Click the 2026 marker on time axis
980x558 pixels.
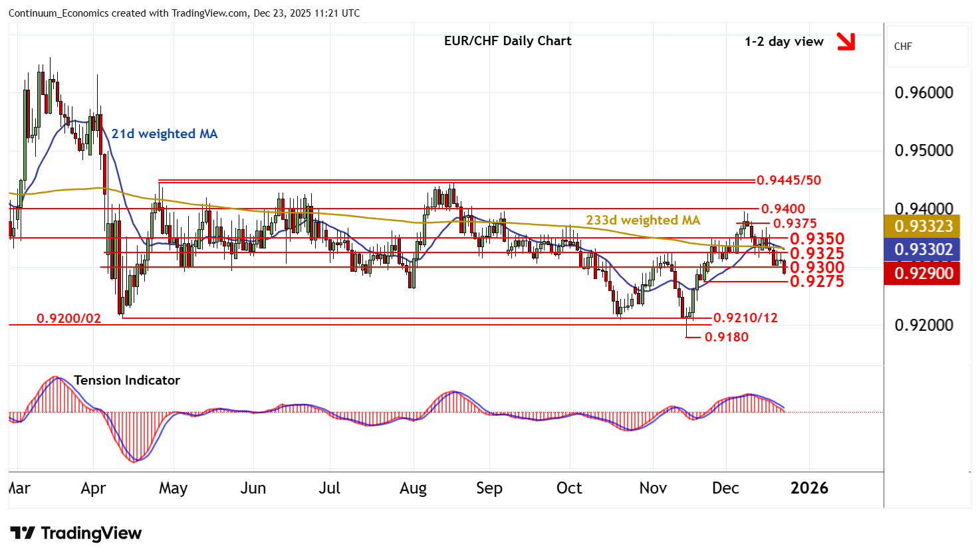coord(809,488)
